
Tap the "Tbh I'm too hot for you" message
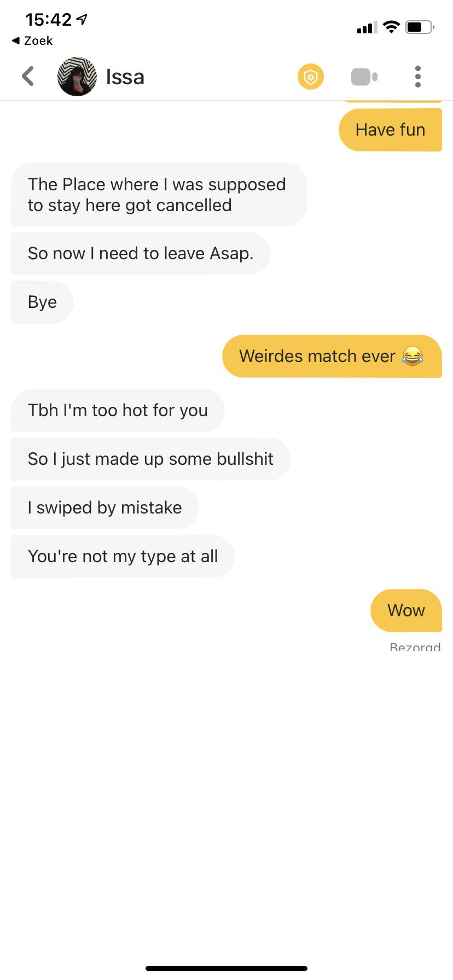tap(118, 410)
